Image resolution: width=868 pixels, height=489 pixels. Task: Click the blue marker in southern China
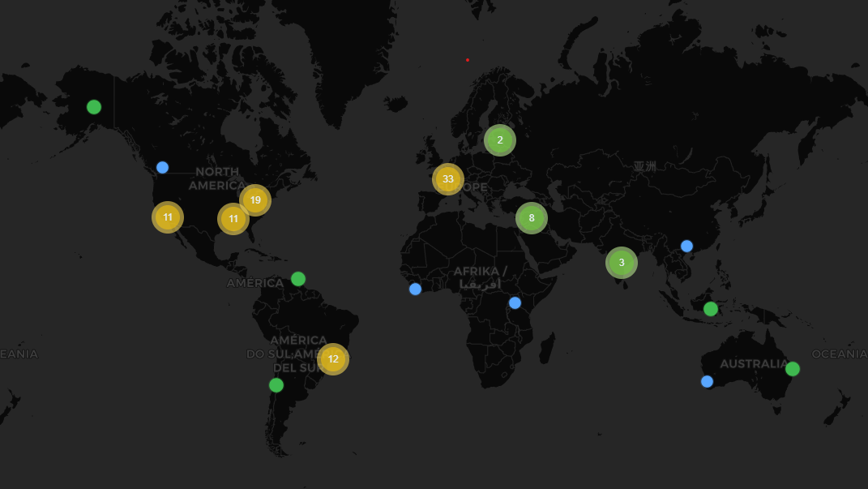686,244
